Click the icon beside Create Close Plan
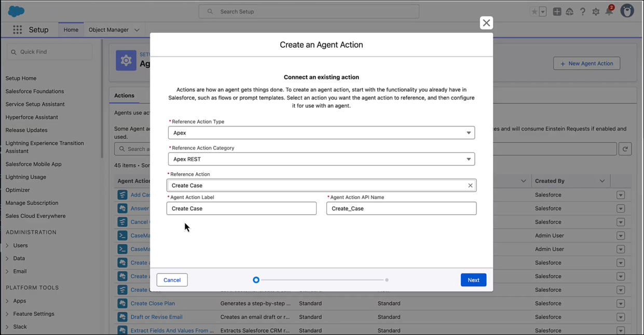The height and width of the screenshot is (335, 644). pos(122,303)
